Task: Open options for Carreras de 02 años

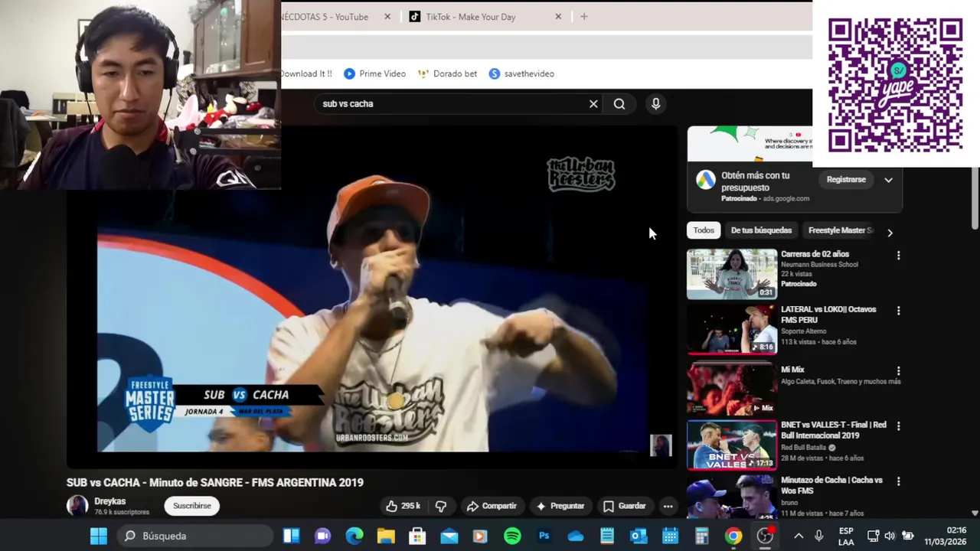Action: [x=898, y=256]
